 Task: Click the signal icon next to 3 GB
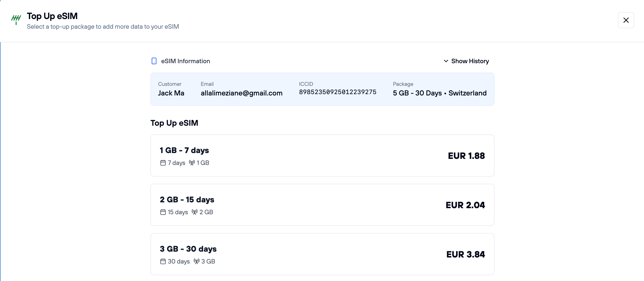[197, 262]
